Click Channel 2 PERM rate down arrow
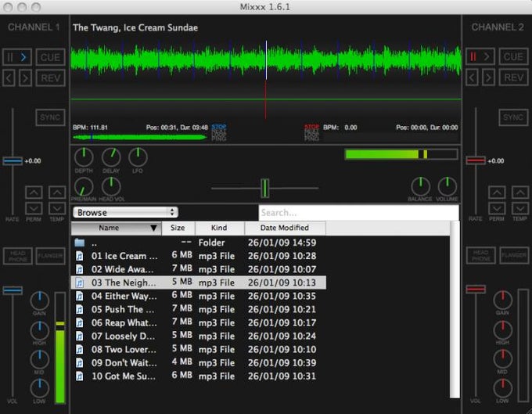Viewport: 532px width, 414px height. tap(497, 208)
